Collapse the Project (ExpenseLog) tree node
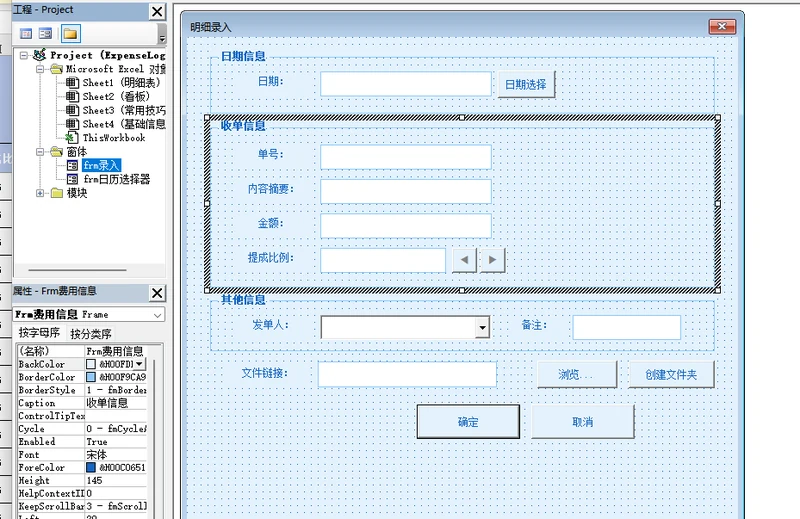This screenshot has width=800, height=519. click(24, 55)
